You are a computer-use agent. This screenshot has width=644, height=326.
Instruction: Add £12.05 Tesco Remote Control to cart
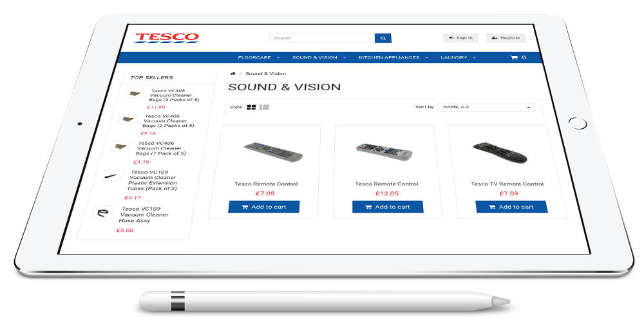click(387, 207)
